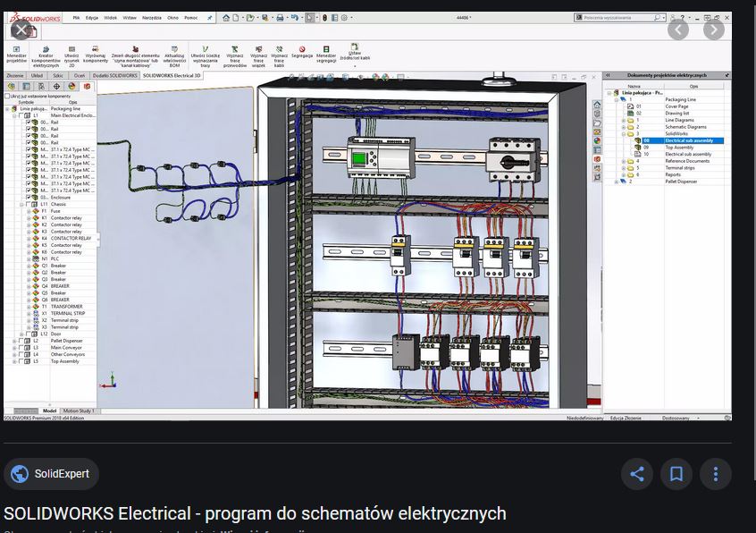The width and height of the screenshot is (756, 533).
Task: Switch to the Szkic ribbon tab
Action: [58, 76]
